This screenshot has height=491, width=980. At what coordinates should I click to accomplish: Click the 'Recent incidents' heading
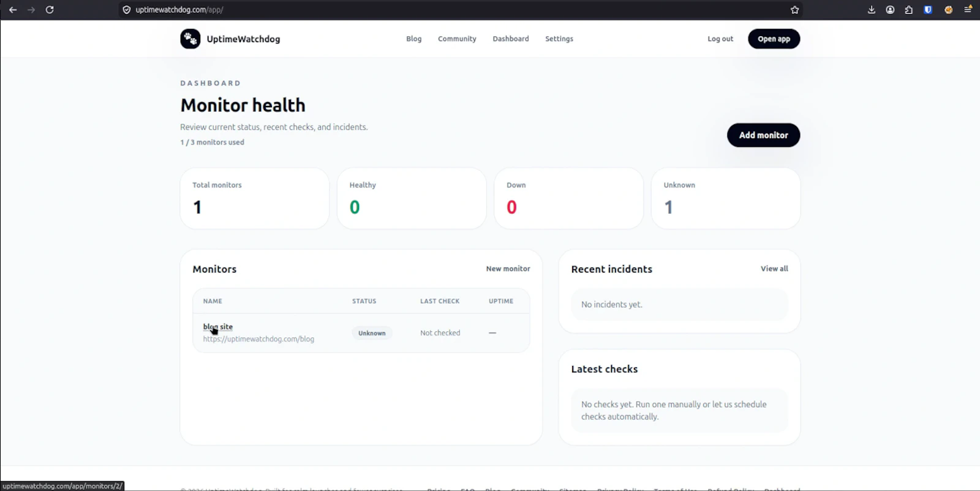[x=612, y=269]
